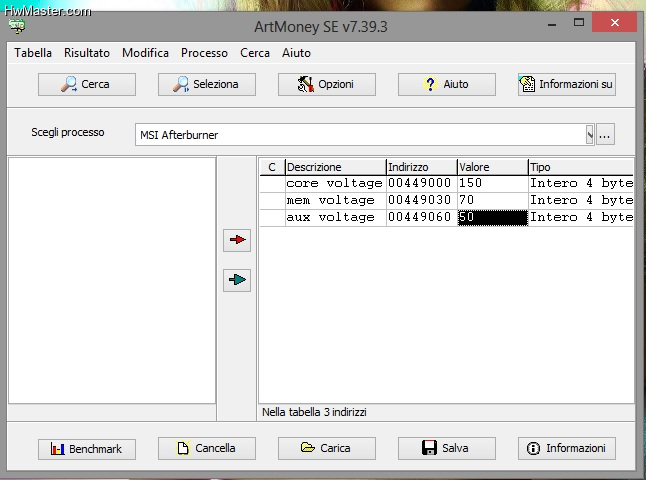Click value cell 70

(x=493, y=200)
